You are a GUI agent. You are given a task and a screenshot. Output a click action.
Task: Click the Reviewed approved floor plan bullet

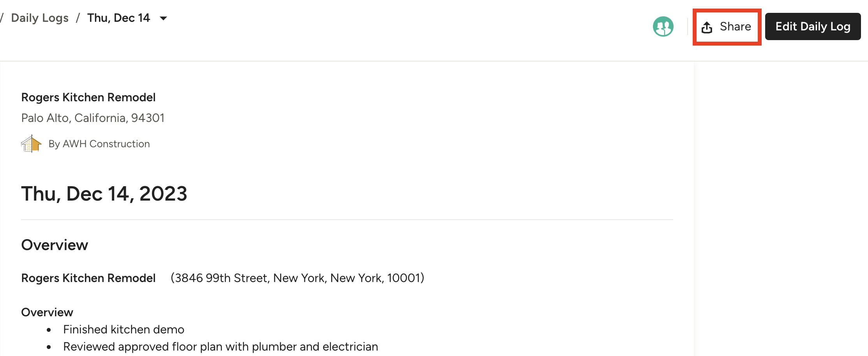pos(221,347)
